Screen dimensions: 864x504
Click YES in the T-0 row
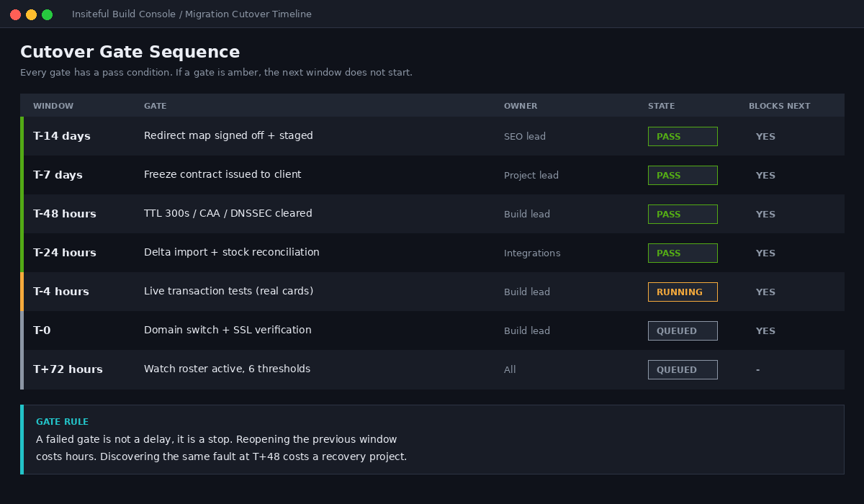(765, 331)
